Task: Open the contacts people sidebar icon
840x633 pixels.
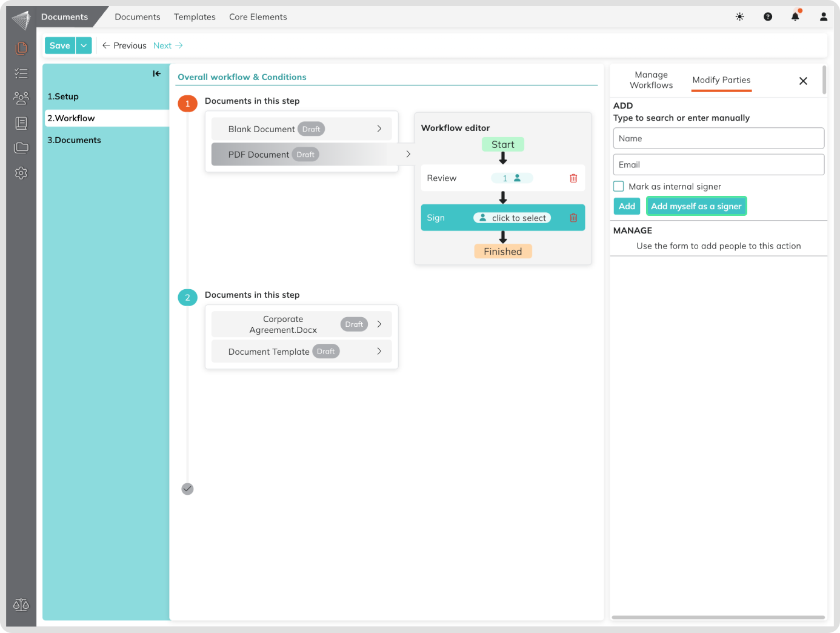Action: pos(21,98)
